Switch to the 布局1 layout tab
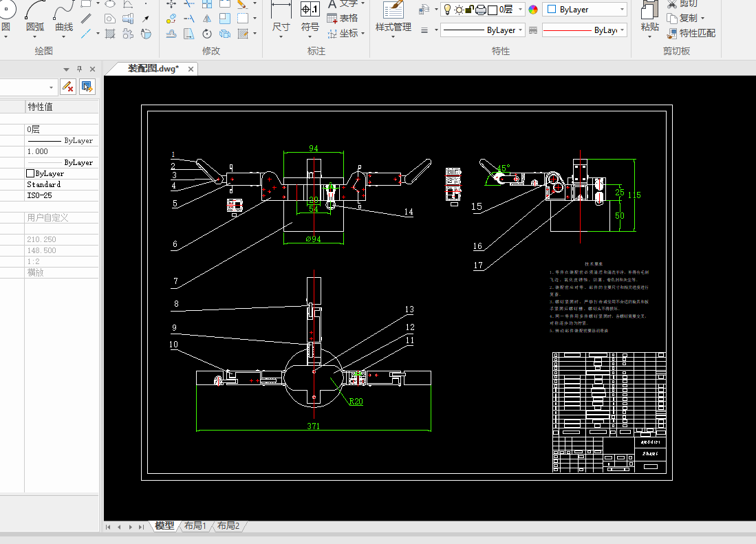 point(195,526)
